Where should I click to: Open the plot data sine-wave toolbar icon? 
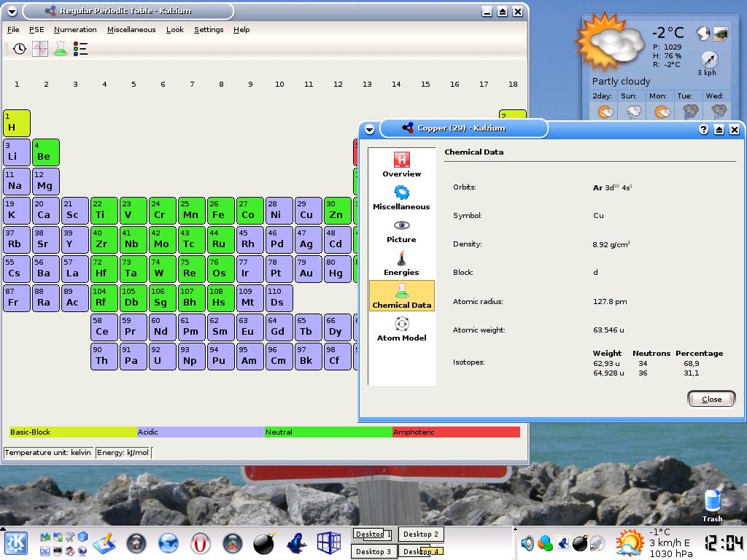(40, 49)
